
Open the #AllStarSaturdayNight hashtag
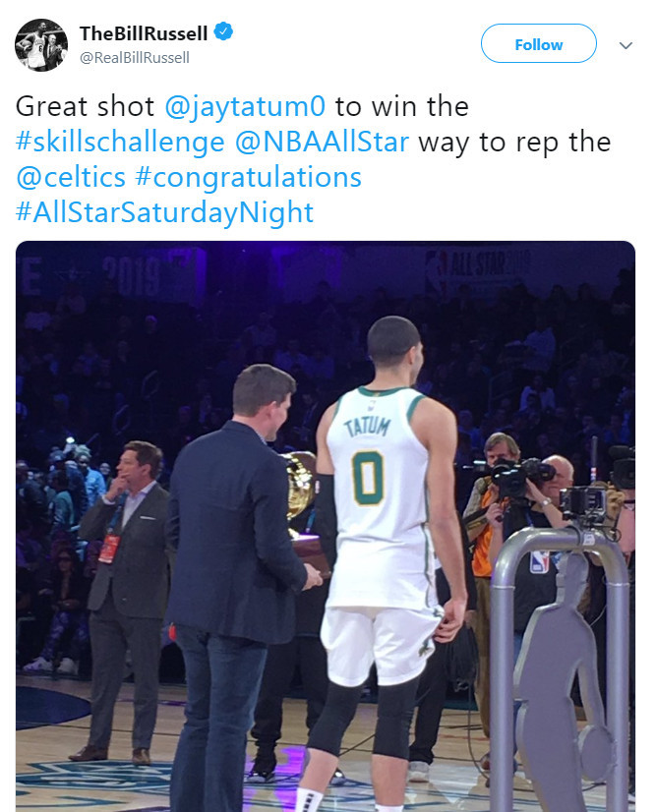tap(165, 212)
